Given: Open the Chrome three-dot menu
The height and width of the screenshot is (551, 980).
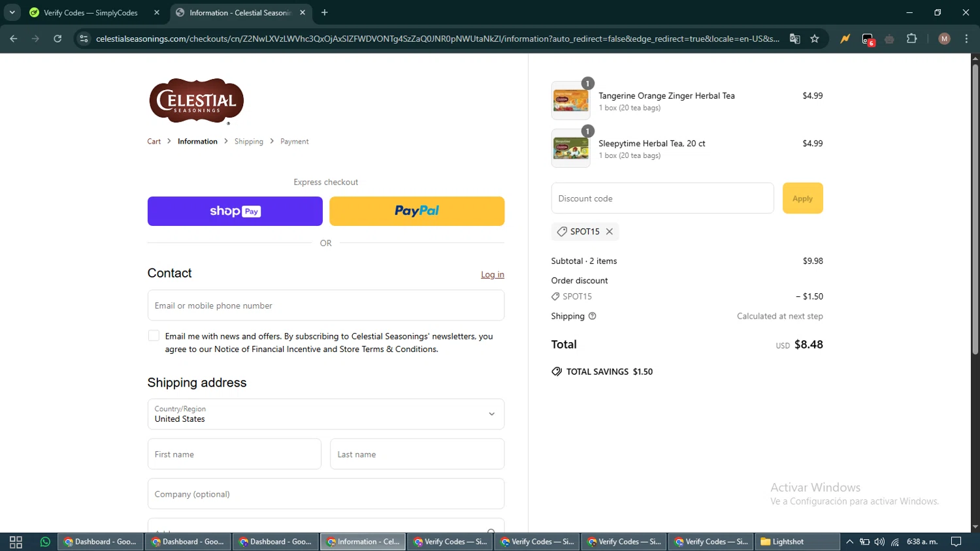Looking at the screenshot, I should click(x=966, y=39).
